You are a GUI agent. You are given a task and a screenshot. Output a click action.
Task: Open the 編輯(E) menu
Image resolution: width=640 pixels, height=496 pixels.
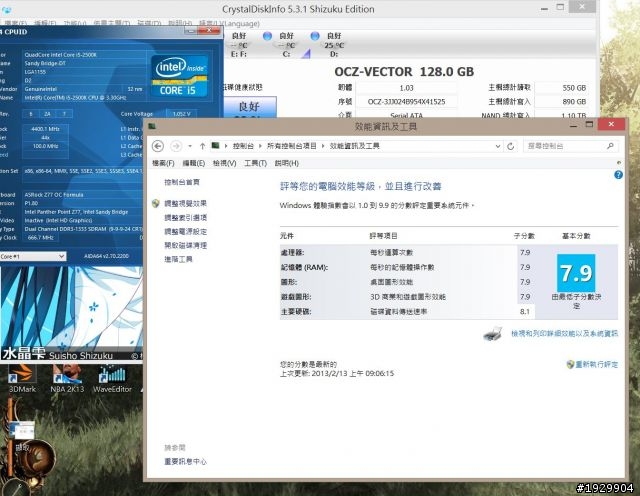(194, 163)
